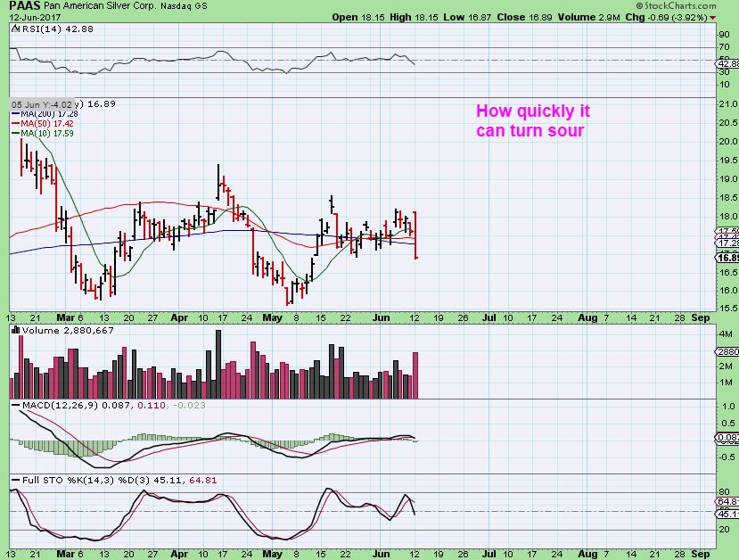Image resolution: width=739 pixels, height=560 pixels.
Task: Click the Chg -0.69 (-3.92%) value
Action: [667, 18]
